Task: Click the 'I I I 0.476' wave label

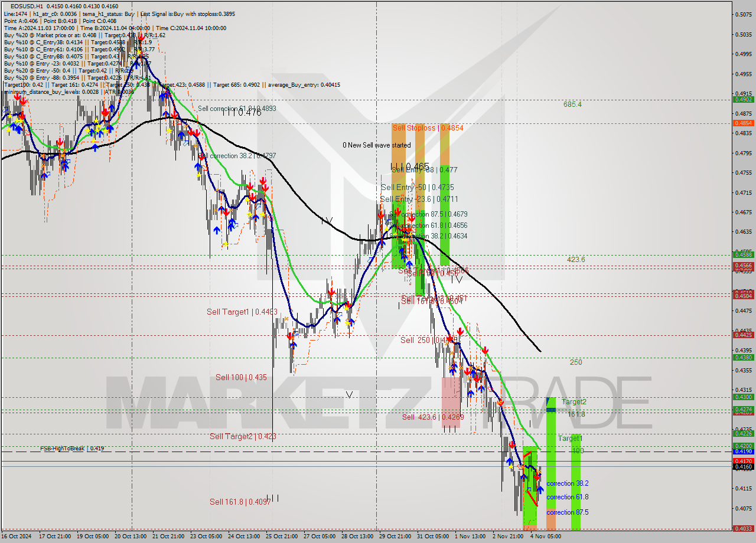Action: pos(242,113)
